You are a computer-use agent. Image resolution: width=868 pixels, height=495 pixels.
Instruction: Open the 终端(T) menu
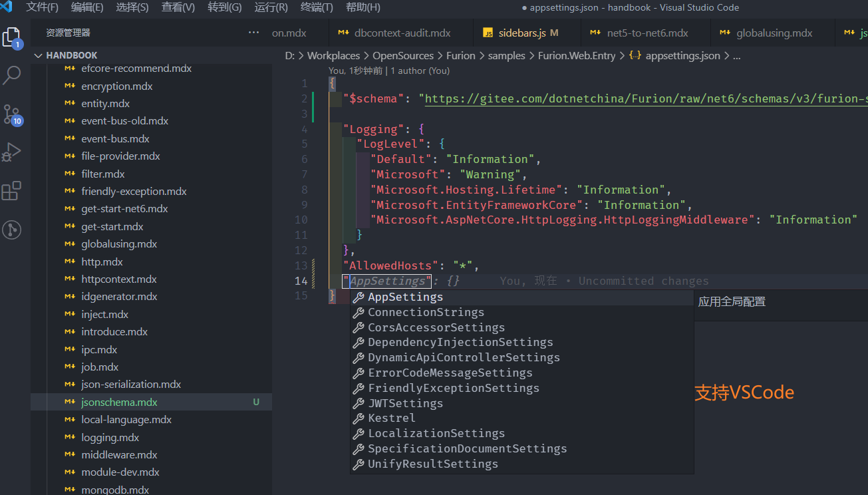click(317, 7)
